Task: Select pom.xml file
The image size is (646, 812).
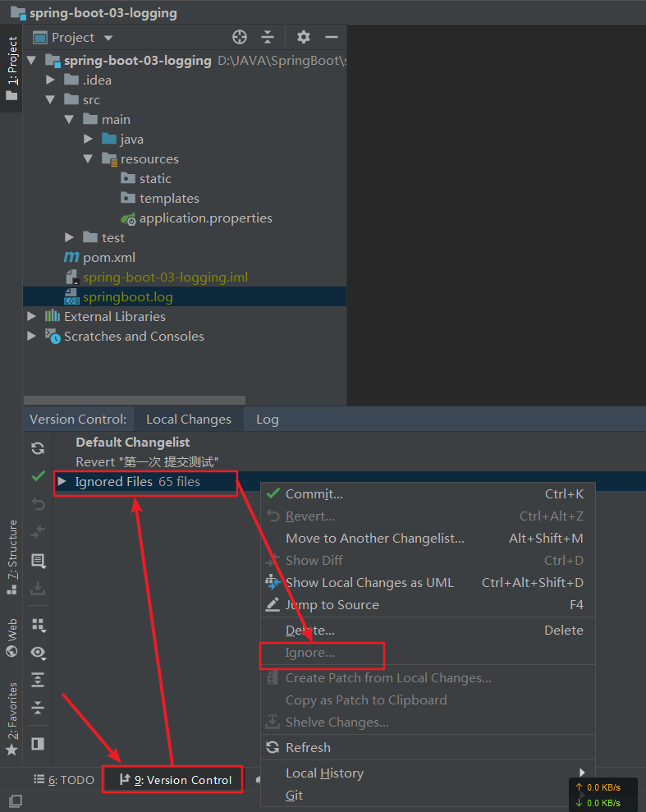Action: click(108, 257)
